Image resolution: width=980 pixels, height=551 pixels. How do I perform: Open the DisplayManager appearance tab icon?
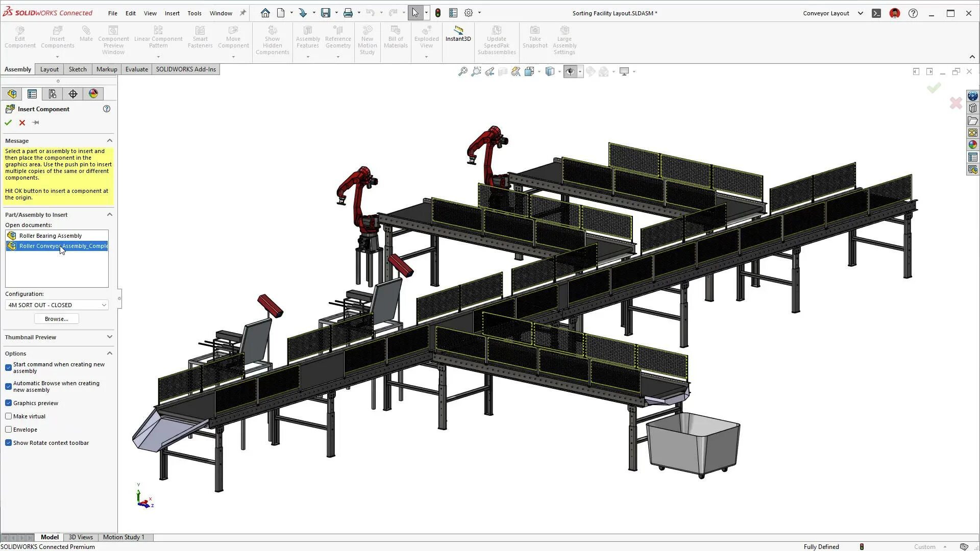coord(93,94)
